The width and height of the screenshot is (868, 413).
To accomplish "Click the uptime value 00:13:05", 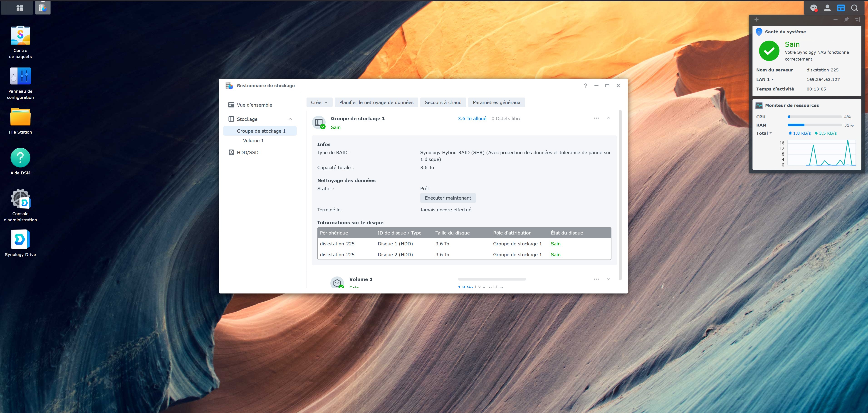I will click(816, 89).
